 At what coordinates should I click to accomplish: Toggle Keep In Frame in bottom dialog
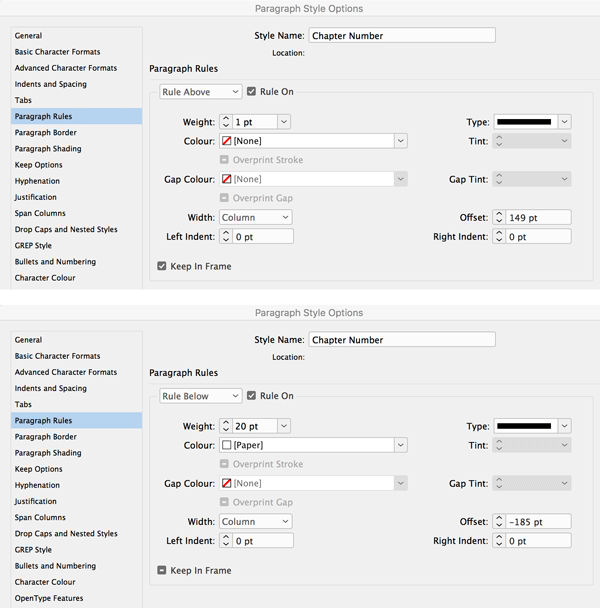(162, 570)
